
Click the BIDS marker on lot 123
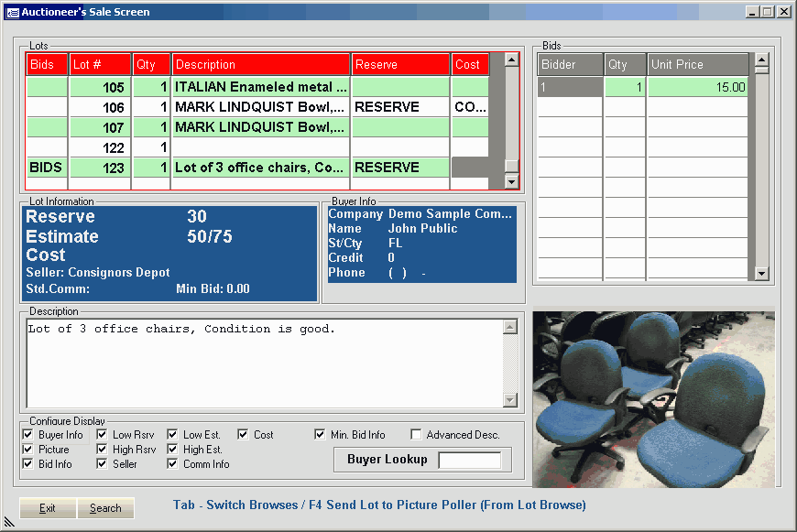click(x=47, y=168)
